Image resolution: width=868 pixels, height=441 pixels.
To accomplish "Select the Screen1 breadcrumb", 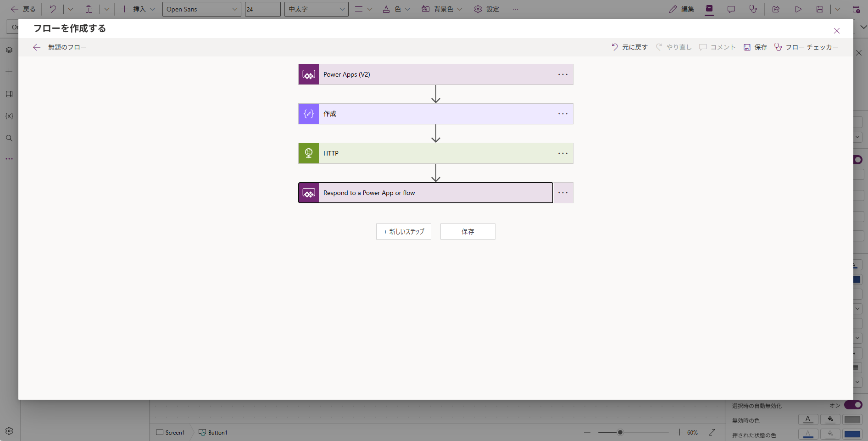I will (170, 432).
